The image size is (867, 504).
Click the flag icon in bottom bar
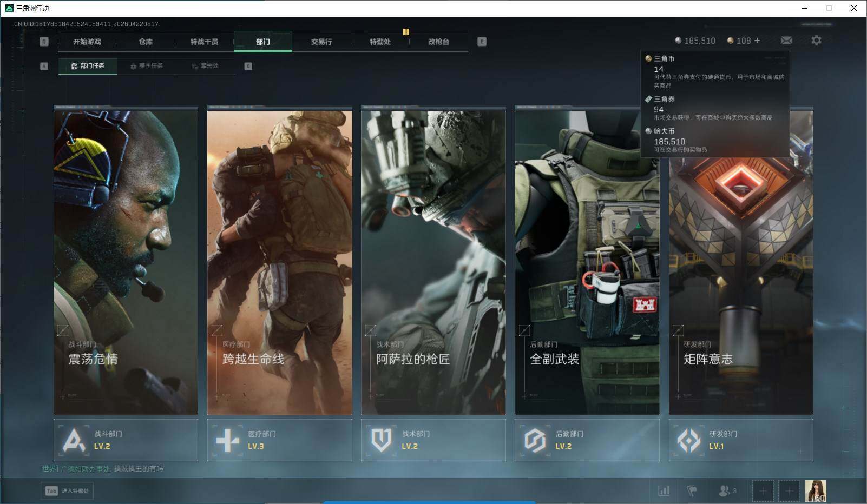click(x=692, y=491)
